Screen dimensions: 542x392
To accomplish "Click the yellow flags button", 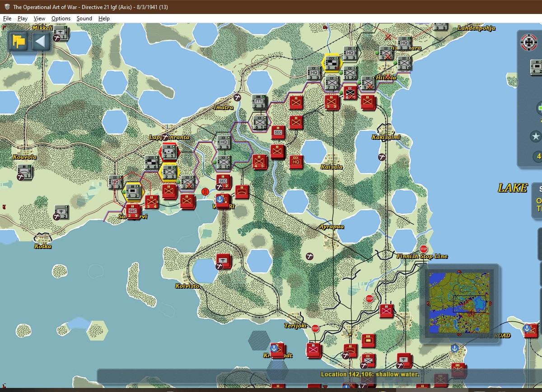I will click(x=19, y=42).
